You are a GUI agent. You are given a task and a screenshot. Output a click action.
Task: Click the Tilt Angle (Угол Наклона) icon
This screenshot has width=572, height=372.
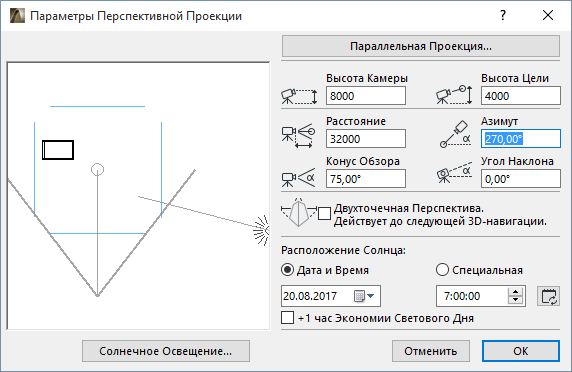(454, 174)
